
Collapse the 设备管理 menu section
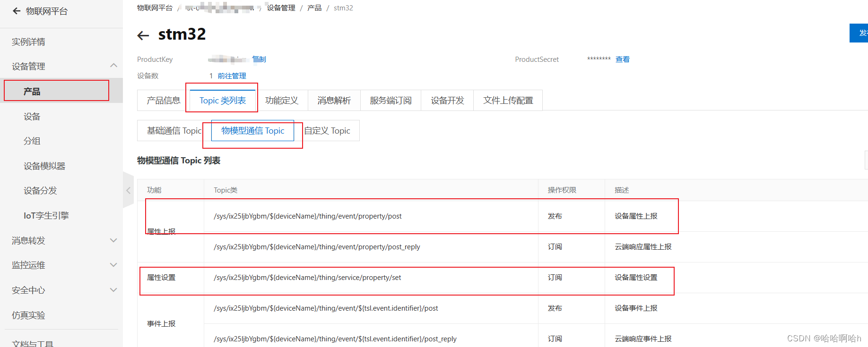(113, 66)
